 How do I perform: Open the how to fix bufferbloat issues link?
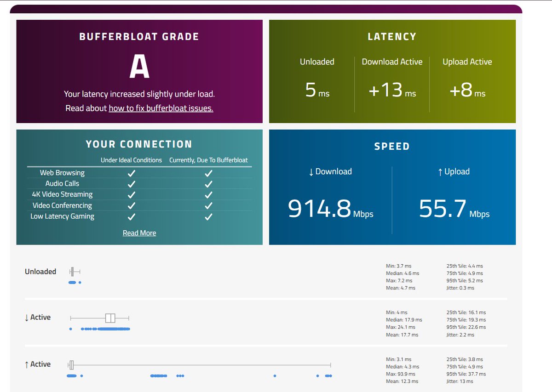[x=161, y=108]
